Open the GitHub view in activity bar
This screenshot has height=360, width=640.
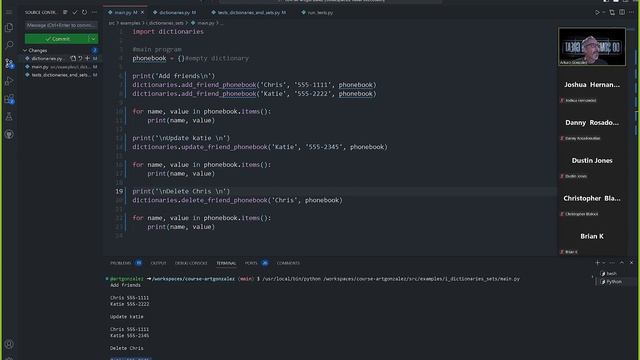[9, 134]
